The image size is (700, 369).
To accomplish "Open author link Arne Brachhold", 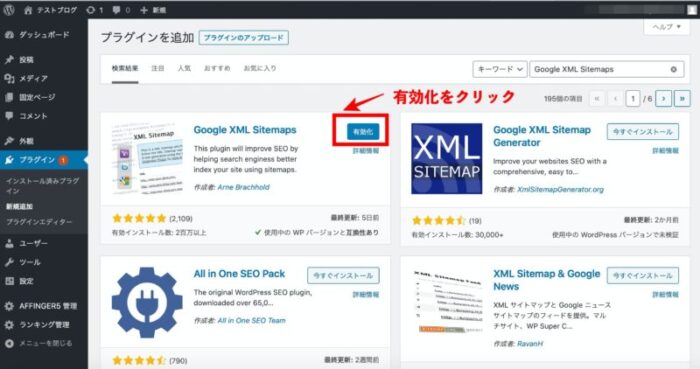I will click(x=243, y=187).
